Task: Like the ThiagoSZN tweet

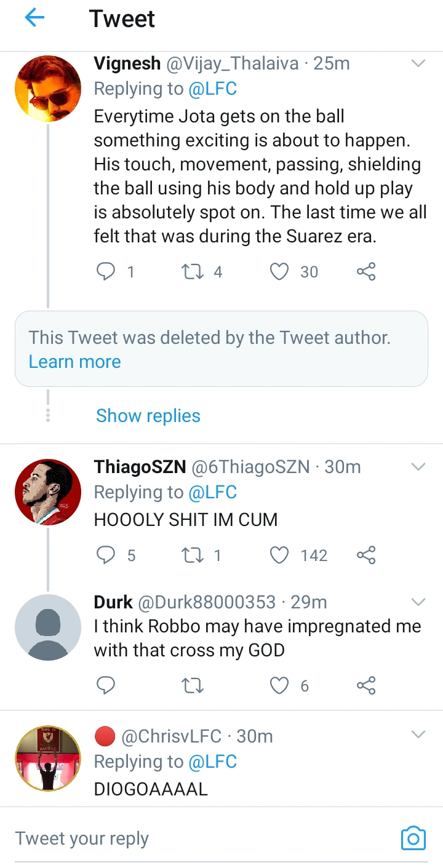Action: pyautogui.click(x=280, y=555)
